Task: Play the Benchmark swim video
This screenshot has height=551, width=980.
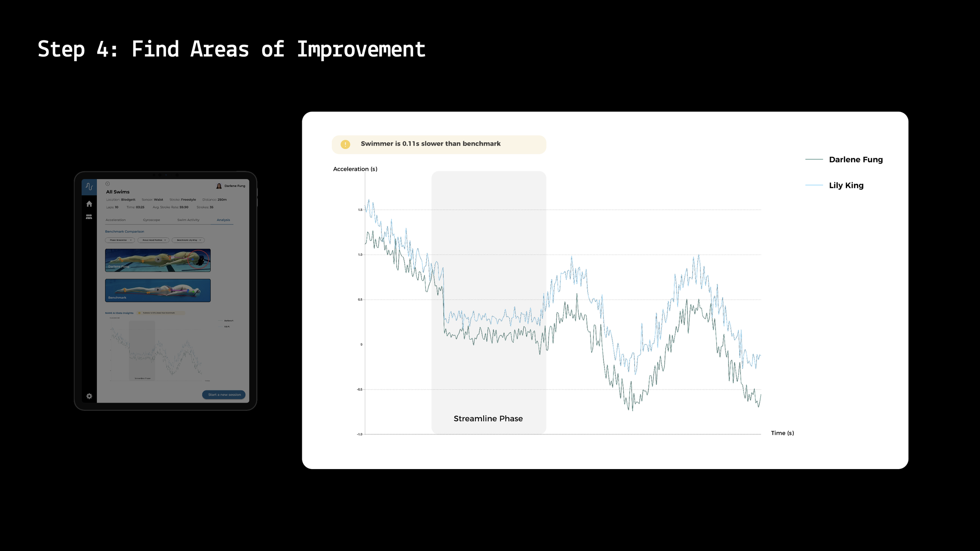Action: (158, 290)
